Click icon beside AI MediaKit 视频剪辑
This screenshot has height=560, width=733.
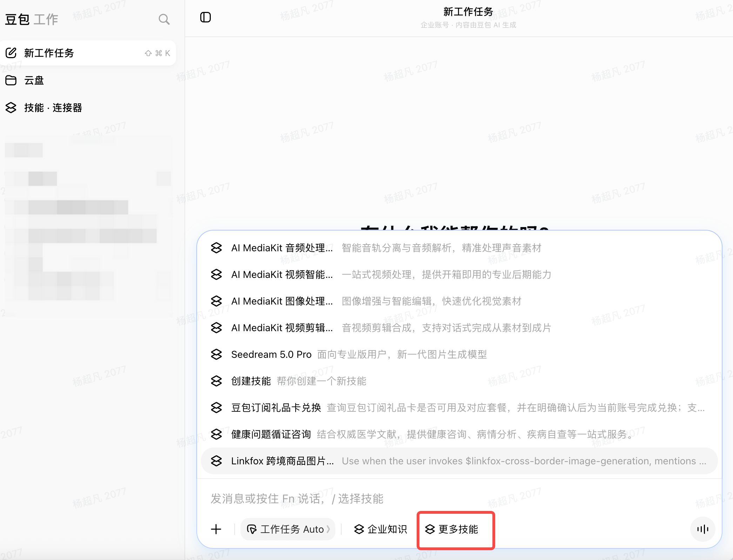pyautogui.click(x=216, y=328)
